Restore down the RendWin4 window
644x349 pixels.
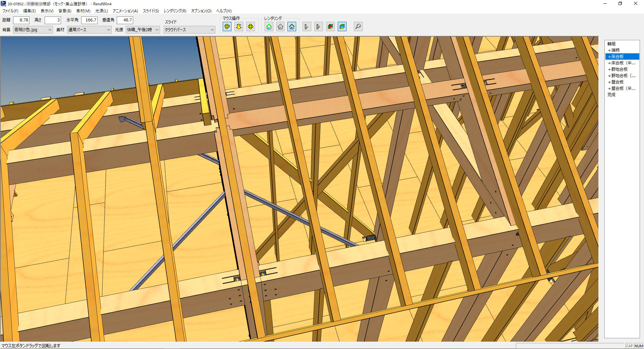click(x=620, y=4)
